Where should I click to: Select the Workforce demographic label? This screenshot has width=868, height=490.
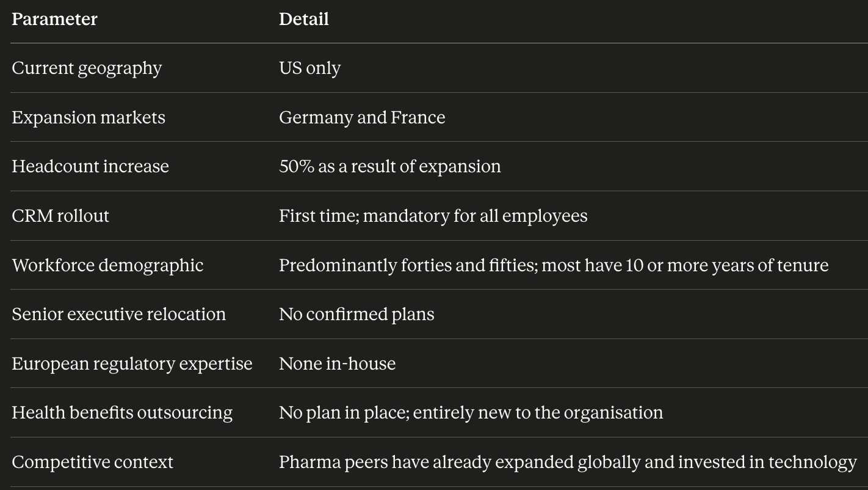tap(107, 265)
